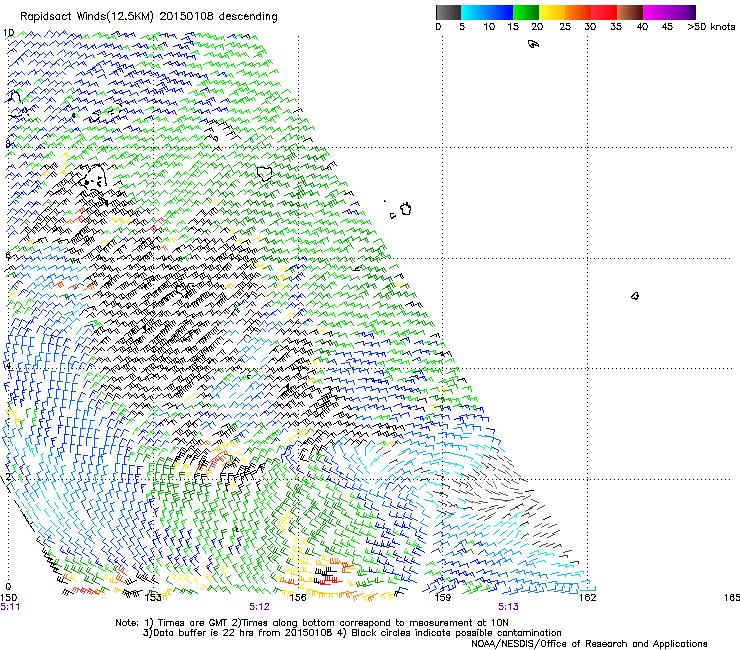This screenshot has width=740, height=650.
Task: Click the longitude label '156'
Action: [298, 598]
